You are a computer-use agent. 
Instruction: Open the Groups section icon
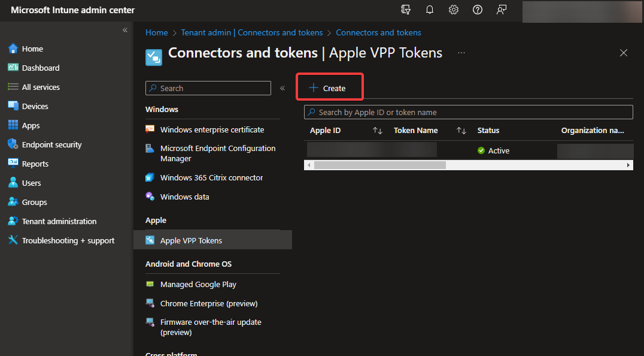tap(14, 201)
